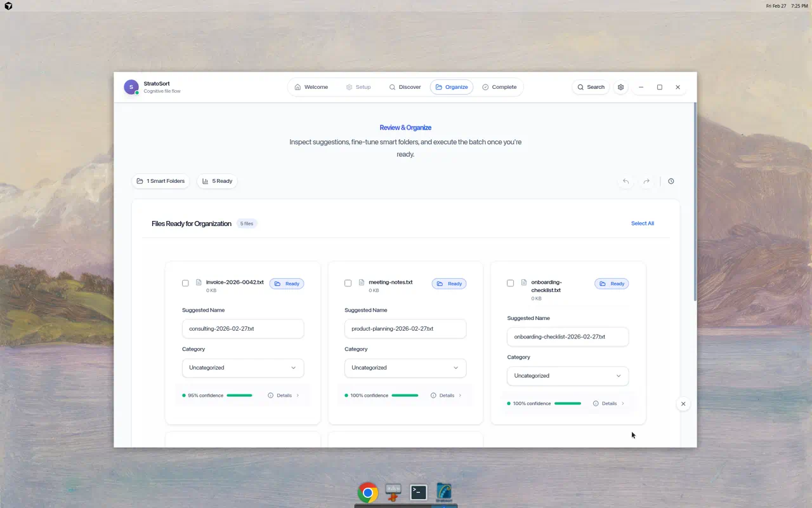Open the terminal from the dock

418,492
